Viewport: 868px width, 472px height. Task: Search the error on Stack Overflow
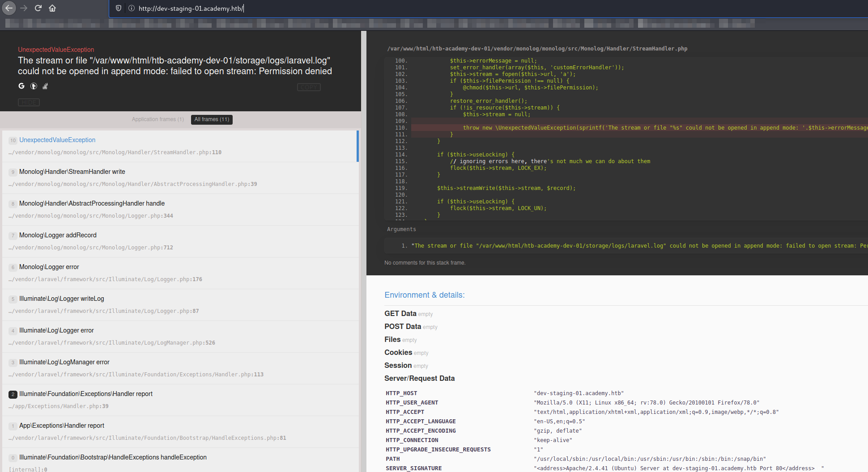pyautogui.click(x=45, y=86)
